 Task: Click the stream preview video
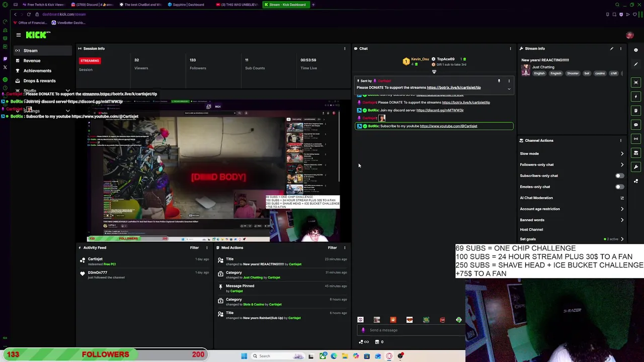coord(214,171)
